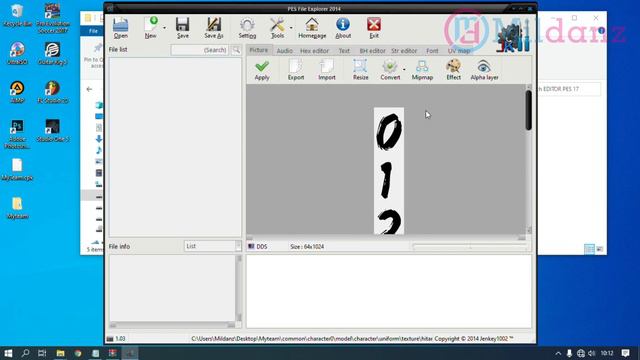Open File Explorer from taskbar

[x=60, y=353]
